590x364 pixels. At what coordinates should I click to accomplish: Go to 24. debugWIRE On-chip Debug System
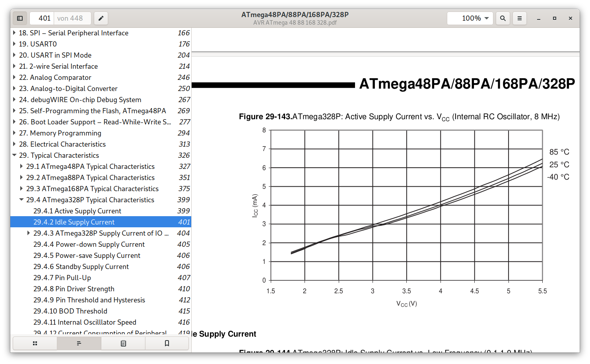(80, 100)
